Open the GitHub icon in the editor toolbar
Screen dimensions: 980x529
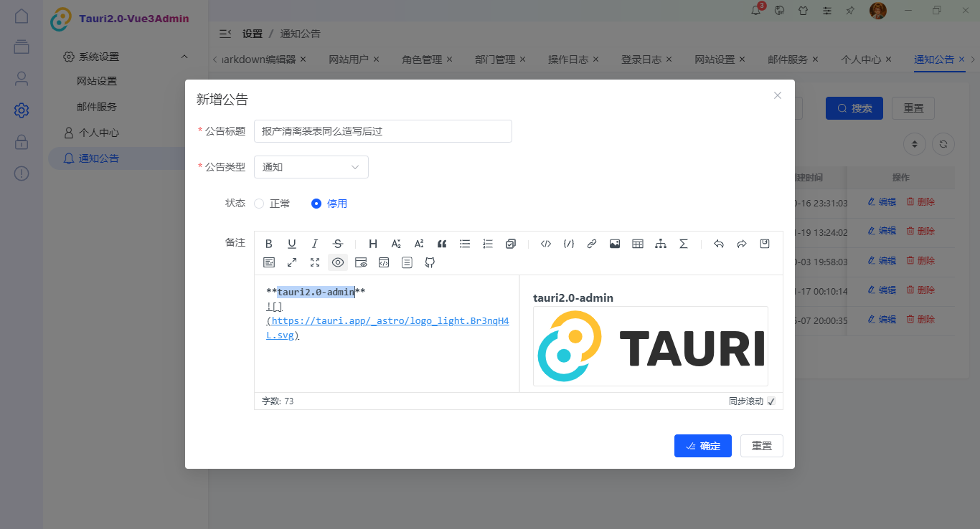(429, 262)
